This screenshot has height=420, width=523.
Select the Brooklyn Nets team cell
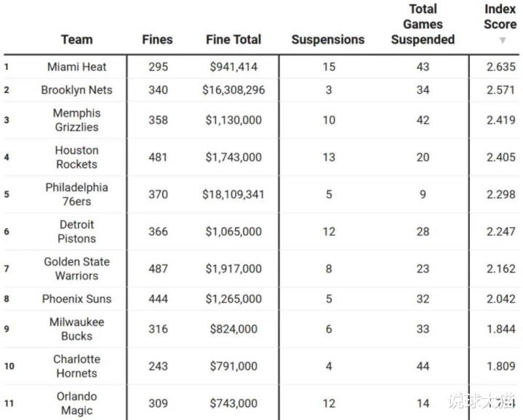click(x=76, y=90)
